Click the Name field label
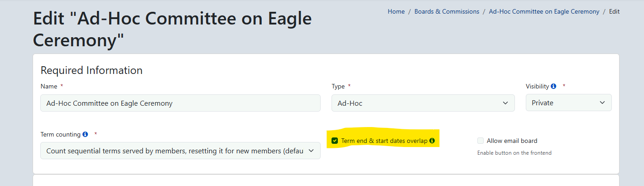Screen dimensions: 644x186 pos(49,86)
